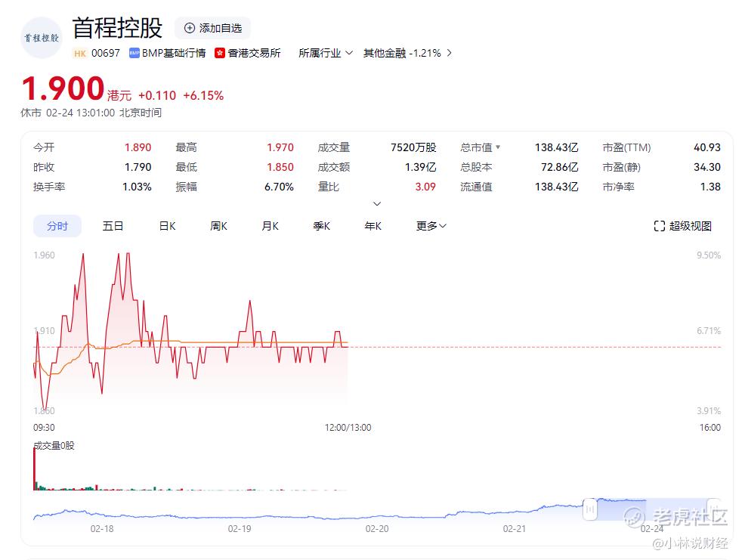Click 昨收 value 1.790
Image resolution: width=742 pixels, height=560 pixels.
(x=138, y=167)
